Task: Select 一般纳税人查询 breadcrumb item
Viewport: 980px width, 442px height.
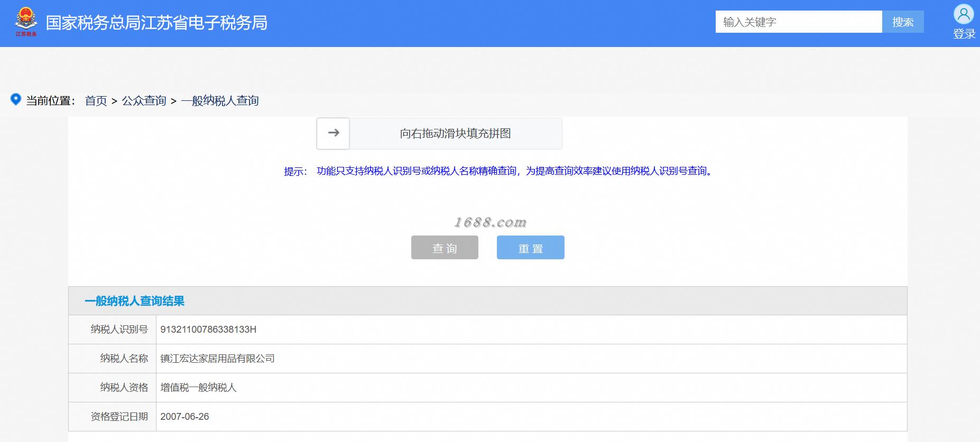Action: coord(220,100)
